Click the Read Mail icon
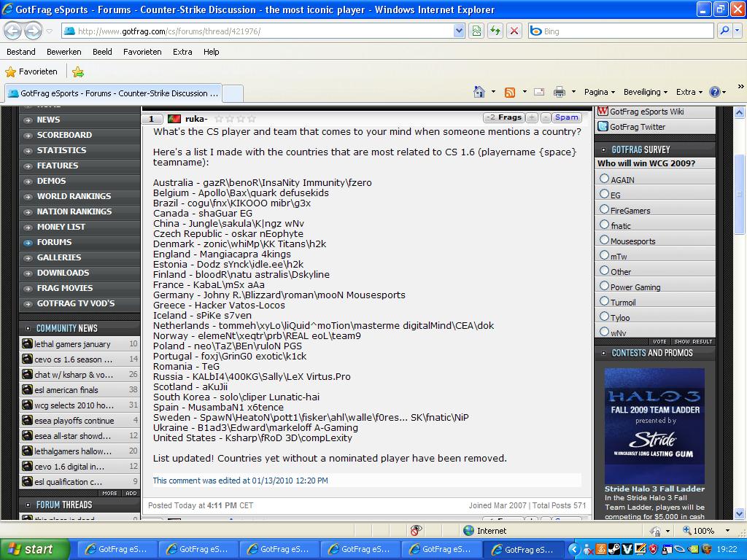The height and width of the screenshot is (560, 747). click(539, 92)
